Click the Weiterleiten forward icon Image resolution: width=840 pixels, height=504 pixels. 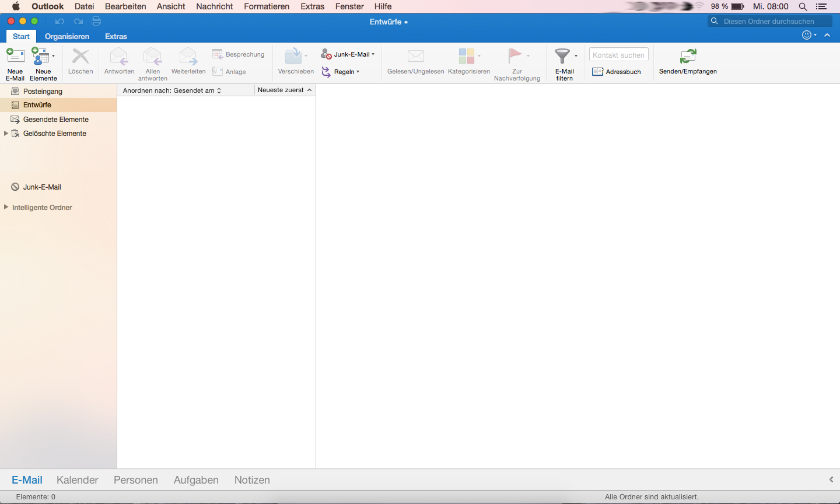pos(188,57)
